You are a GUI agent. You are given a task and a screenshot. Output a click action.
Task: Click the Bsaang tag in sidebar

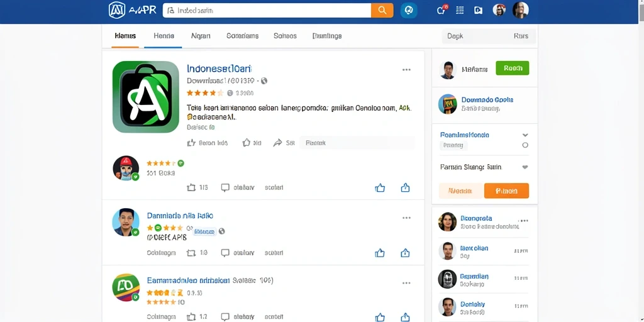pyautogui.click(x=453, y=145)
